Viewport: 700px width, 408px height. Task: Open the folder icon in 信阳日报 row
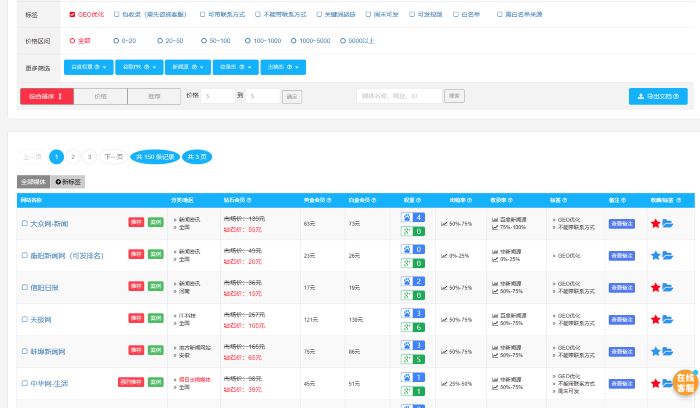point(667,287)
